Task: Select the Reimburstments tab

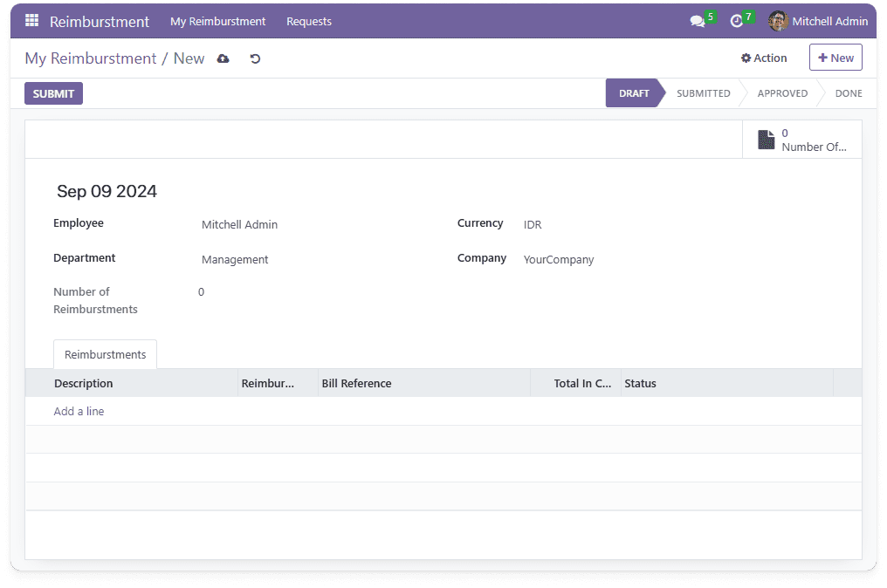Action: point(105,354)
